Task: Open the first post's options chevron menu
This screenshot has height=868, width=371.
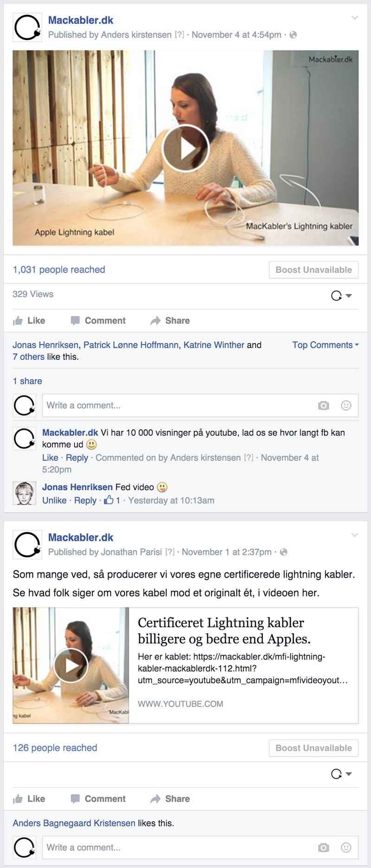Action: [x=355, y=18]
